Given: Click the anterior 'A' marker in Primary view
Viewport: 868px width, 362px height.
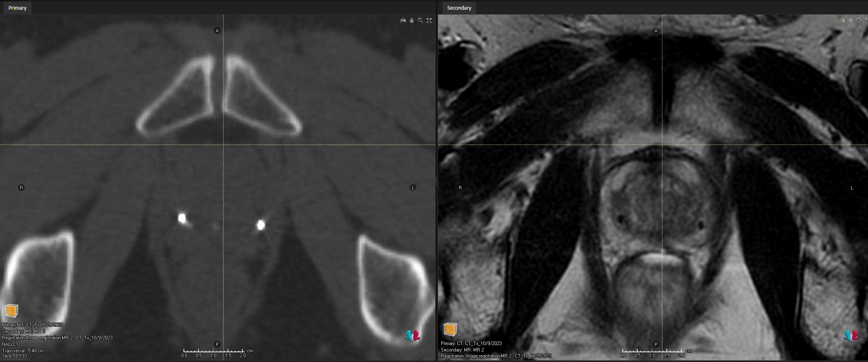Looking at the screenshot, I should (x=217, y=31).
